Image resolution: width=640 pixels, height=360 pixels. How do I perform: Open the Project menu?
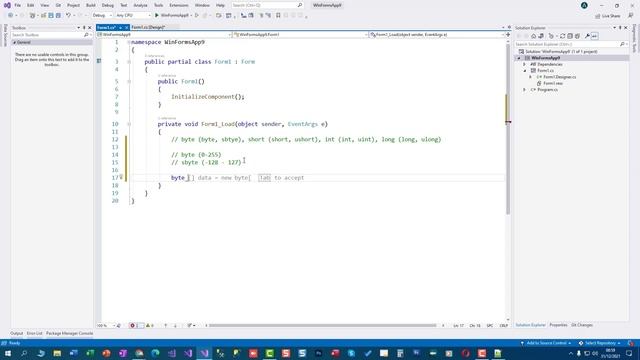(x=73, y=5)
